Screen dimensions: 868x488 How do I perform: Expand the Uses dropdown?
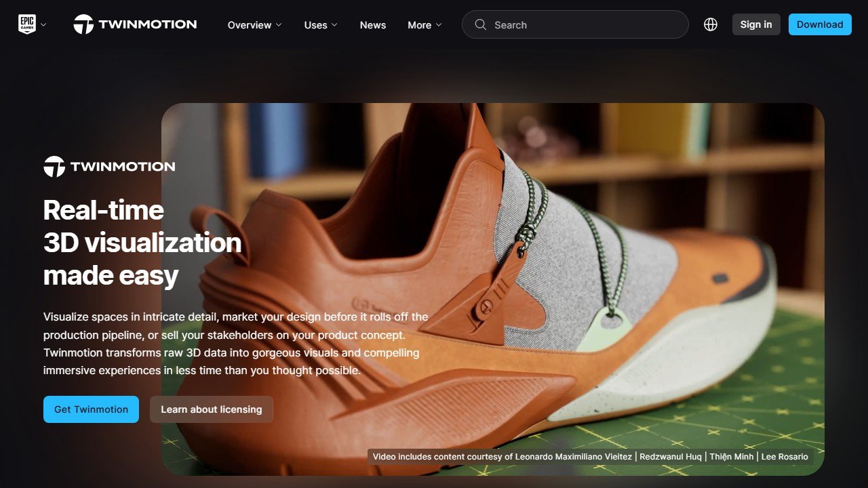pos(321,25)
